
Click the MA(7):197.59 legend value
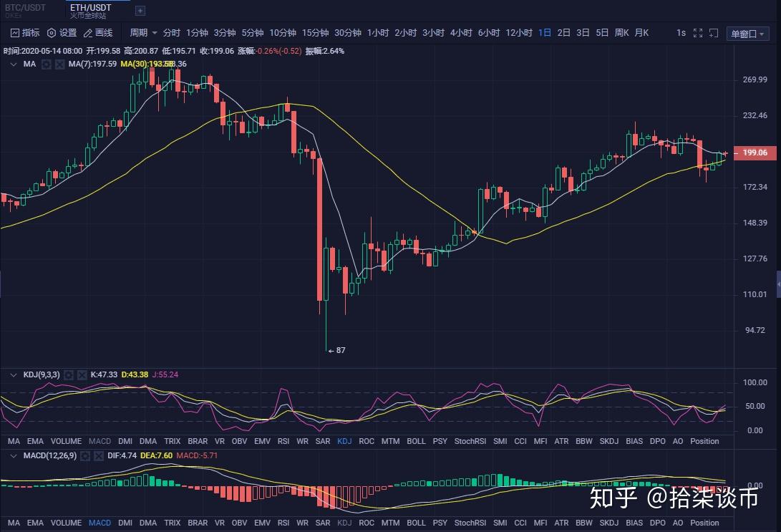(x=92, y=64)
